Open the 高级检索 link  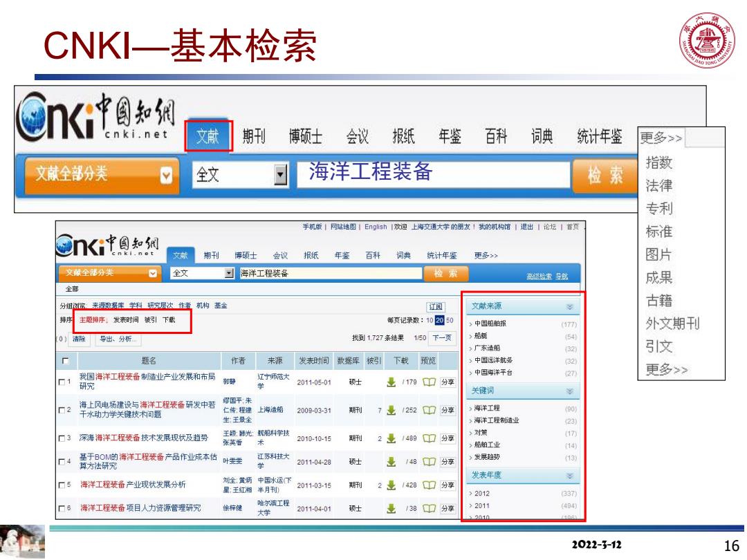[539, 276]
